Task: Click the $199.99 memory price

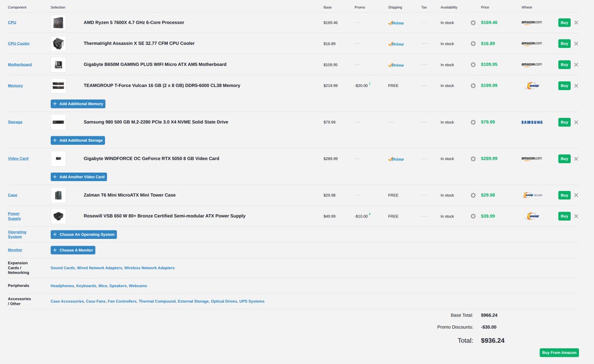Action: 489,86
